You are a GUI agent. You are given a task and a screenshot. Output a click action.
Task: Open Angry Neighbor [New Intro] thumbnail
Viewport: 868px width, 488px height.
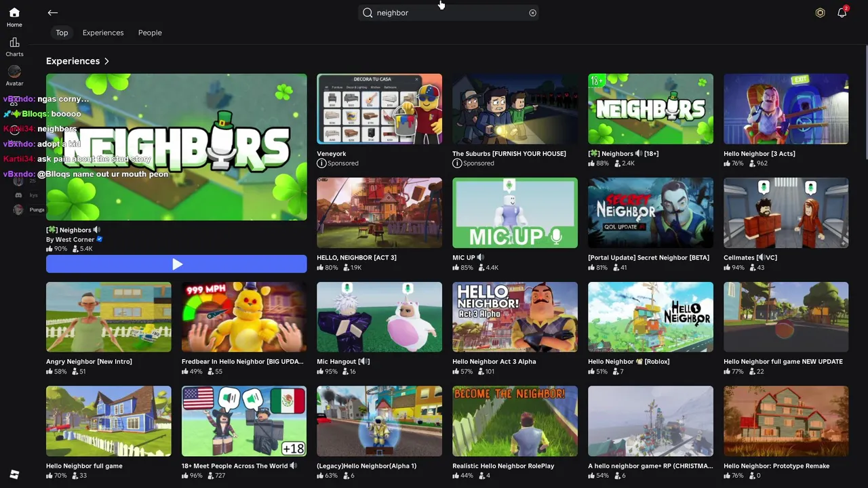(x=108, y=317)
